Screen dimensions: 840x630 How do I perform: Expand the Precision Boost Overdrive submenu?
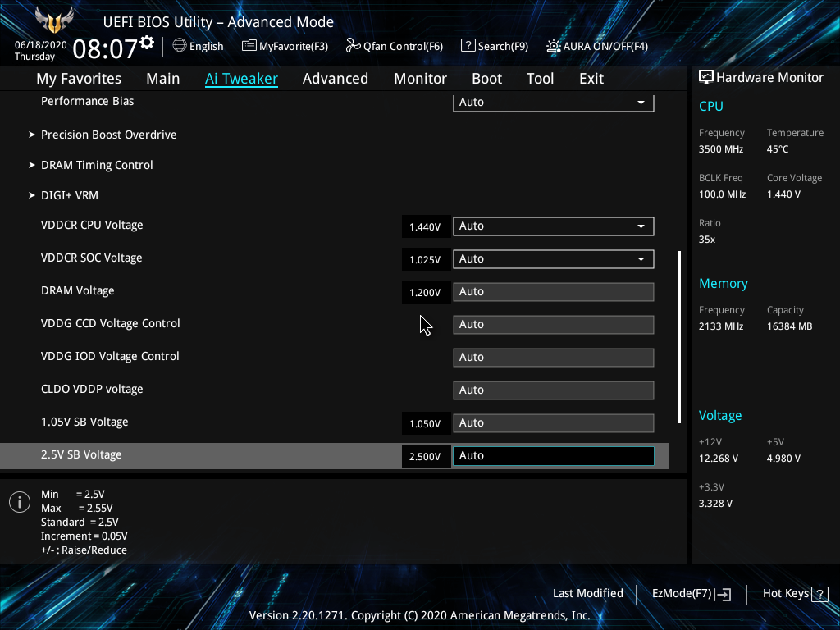coord(109,135)
